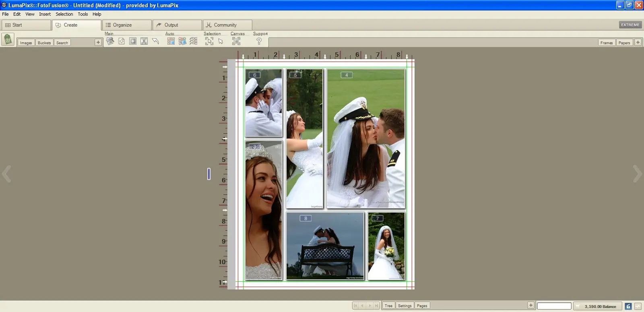The image size is (644, 312).
Task: Open the Papers panel tab
Action: tap(624, 43)
